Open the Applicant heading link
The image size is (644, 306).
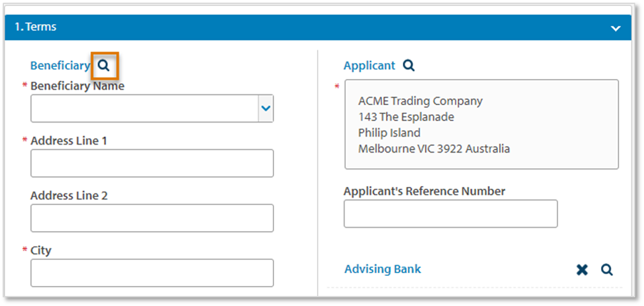pyautogui.click(x=369, y=66)
